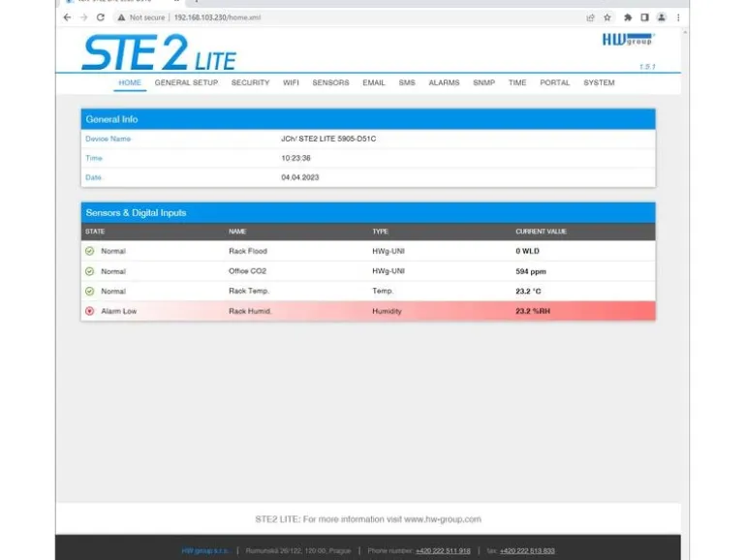Click the Device Name label
This screenshot has height=560, width=746.
108,139
